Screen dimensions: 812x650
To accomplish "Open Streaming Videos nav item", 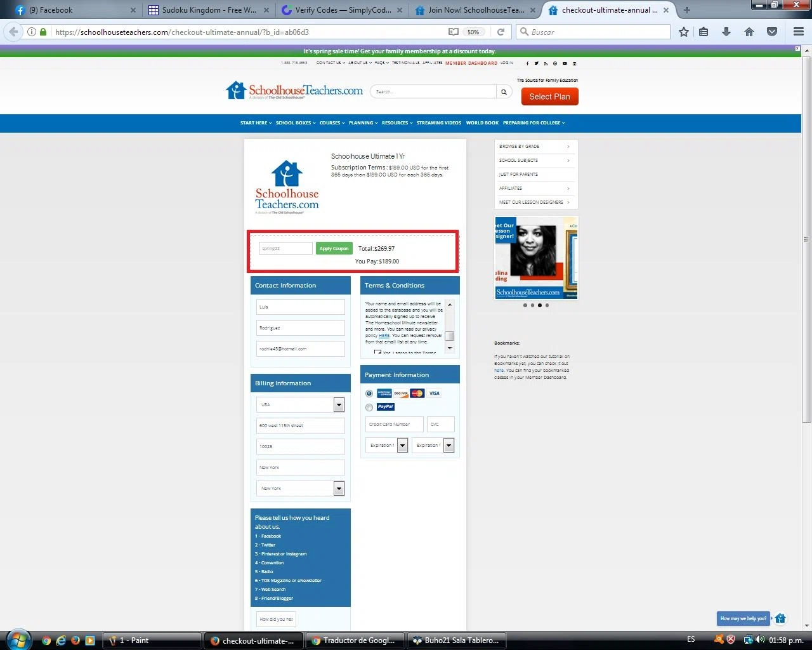I will tap(439, 123).
